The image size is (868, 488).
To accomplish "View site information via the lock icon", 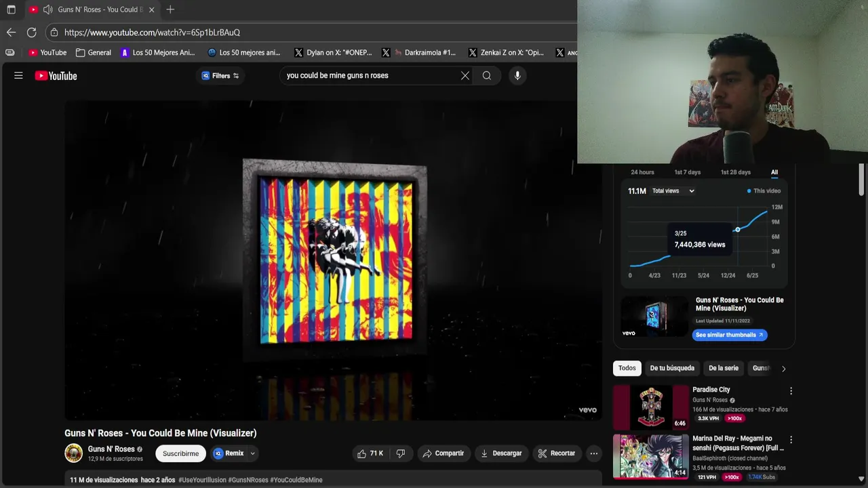I will (54, 33).
